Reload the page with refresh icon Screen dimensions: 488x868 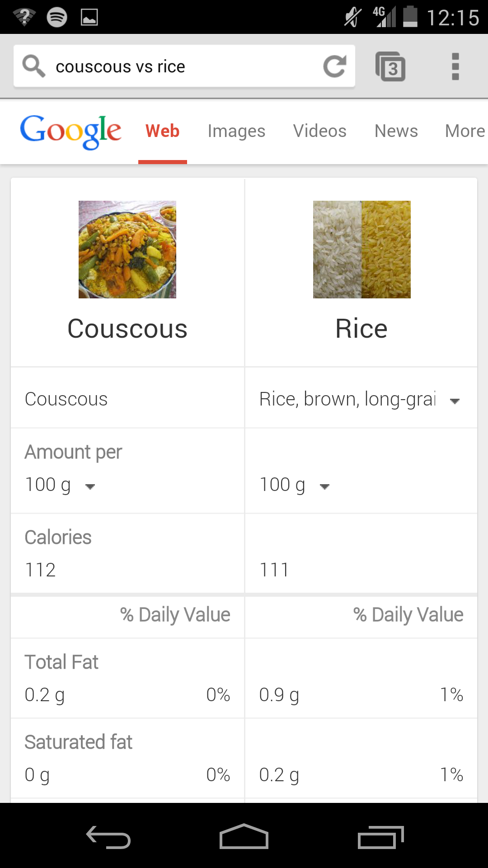(x=335, y=66)
